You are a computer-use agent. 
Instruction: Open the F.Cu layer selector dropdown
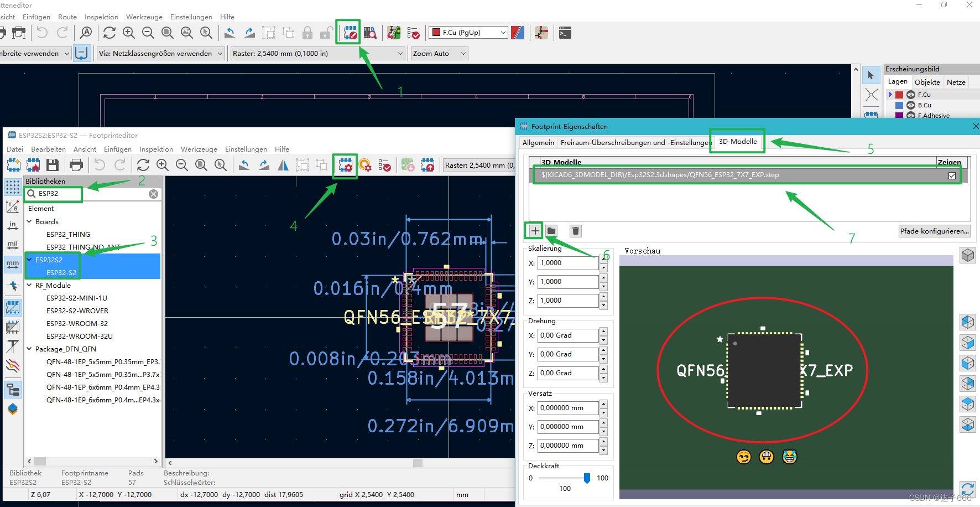click(x=468, y=33)
